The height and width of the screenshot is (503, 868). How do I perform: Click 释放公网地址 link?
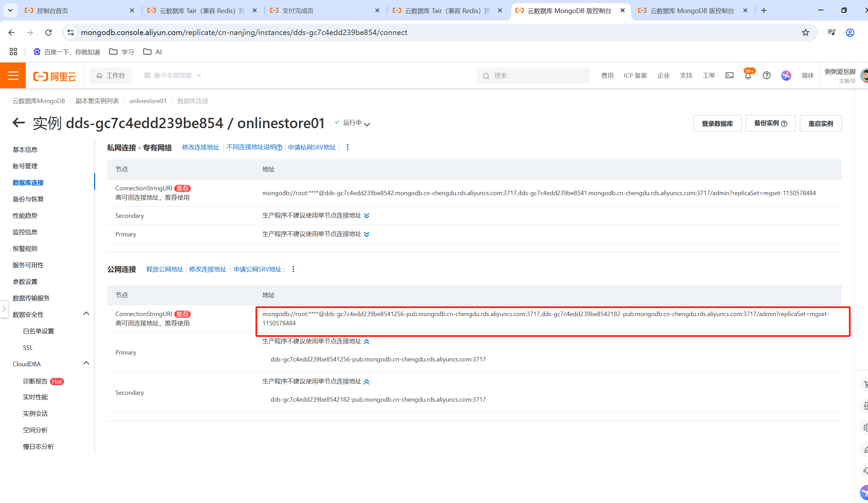(x=165, y=269)
